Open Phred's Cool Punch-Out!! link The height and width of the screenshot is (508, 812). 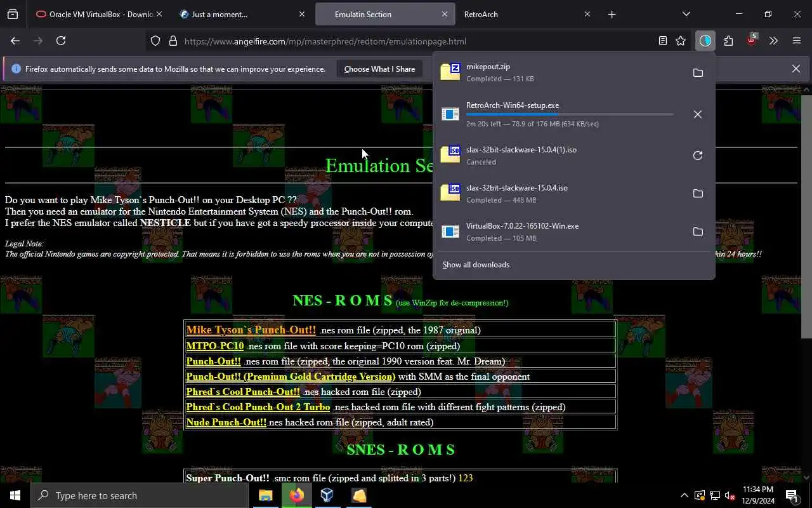coord(243,392)
